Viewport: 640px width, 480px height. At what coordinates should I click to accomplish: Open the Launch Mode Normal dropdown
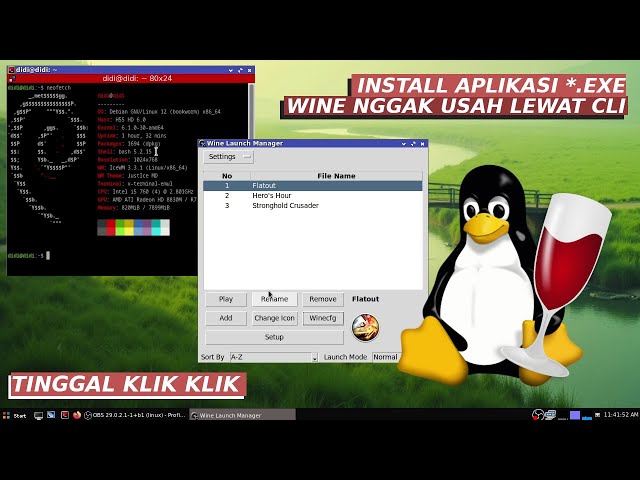[x=386, y=357]
